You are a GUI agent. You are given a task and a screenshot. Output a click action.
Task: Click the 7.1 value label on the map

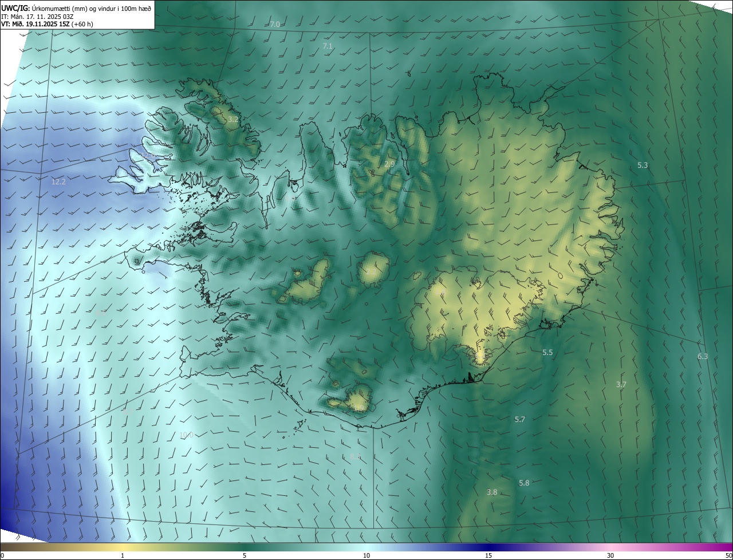[x=328, y=46]
